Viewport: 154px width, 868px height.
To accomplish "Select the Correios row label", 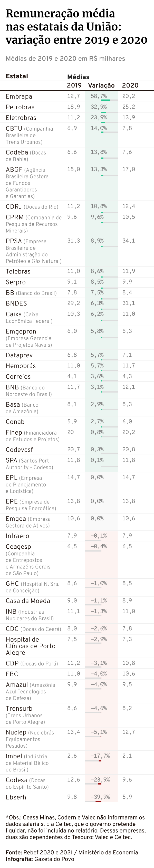I will (18, 376).
